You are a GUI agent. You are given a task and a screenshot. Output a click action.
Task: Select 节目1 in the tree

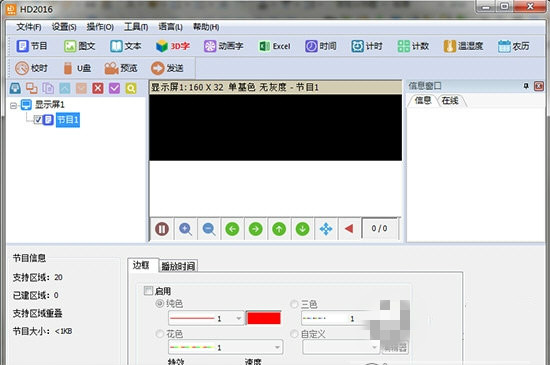(x=68, y=120)
